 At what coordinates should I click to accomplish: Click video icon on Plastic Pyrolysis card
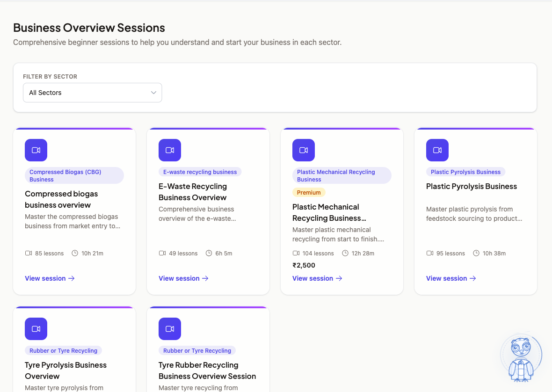(437, 150)
